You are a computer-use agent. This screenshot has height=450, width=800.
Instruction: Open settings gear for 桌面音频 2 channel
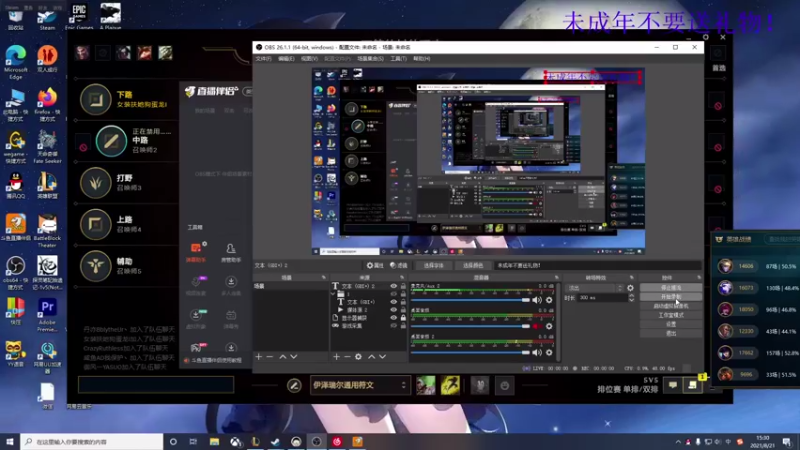click(x=549, y=353)
